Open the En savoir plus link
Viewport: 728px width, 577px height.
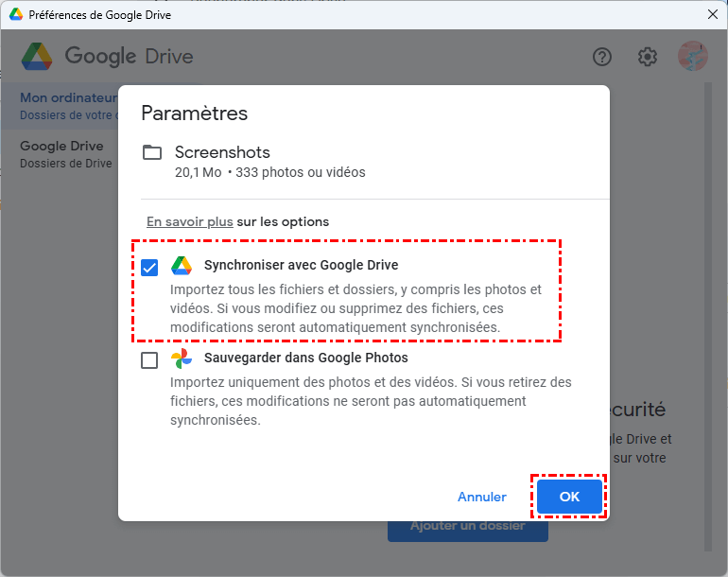pyautogui.click(x=189, y=221)
